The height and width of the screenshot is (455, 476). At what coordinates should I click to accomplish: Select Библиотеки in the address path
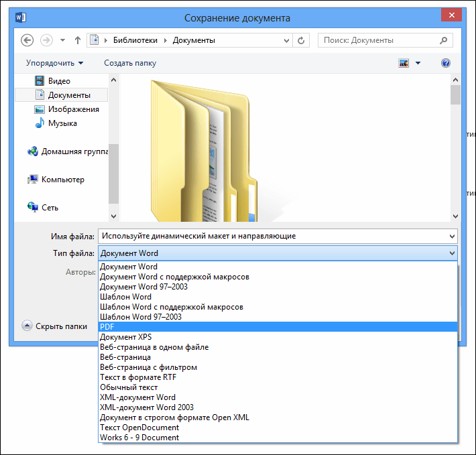pos(135,40)
